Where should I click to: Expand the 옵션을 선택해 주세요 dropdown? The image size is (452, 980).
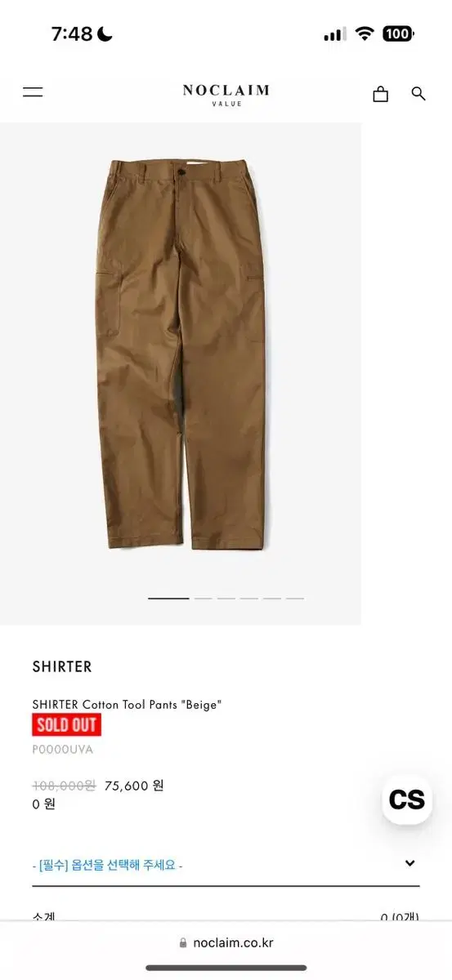(226, 864)
